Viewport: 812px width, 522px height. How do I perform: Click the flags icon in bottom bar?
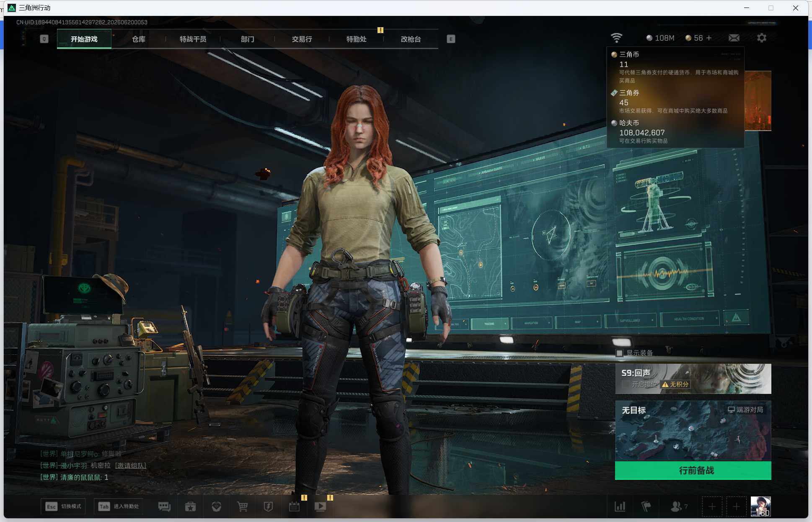[x=646, y=507]
